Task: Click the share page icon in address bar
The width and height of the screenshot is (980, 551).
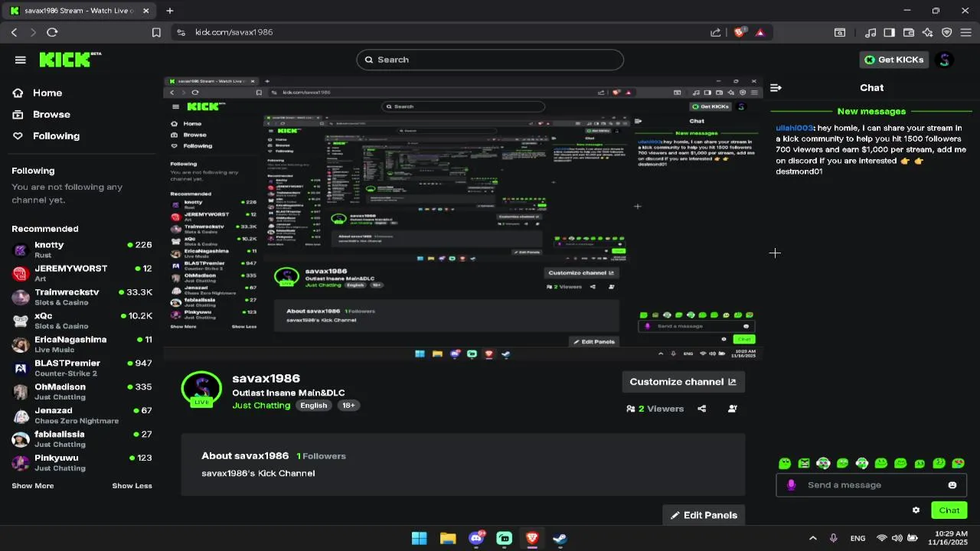Action: coord(716,32)
